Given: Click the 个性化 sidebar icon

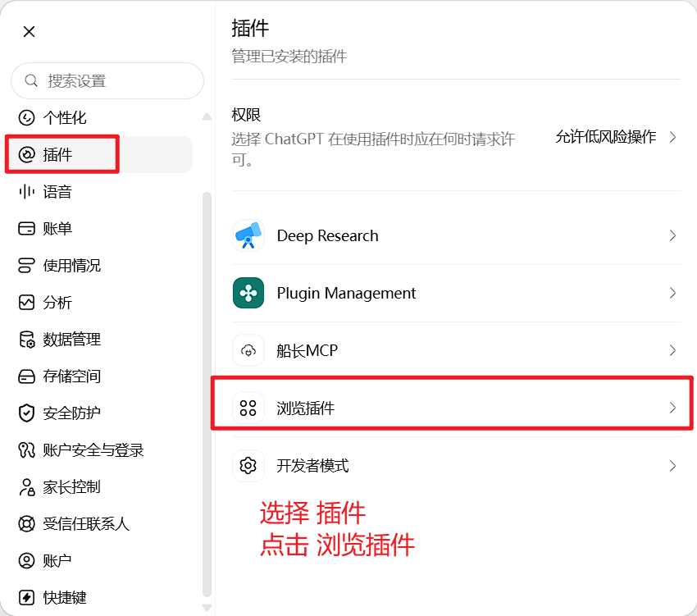Looking at the screenshot, I should click(27, 118).
